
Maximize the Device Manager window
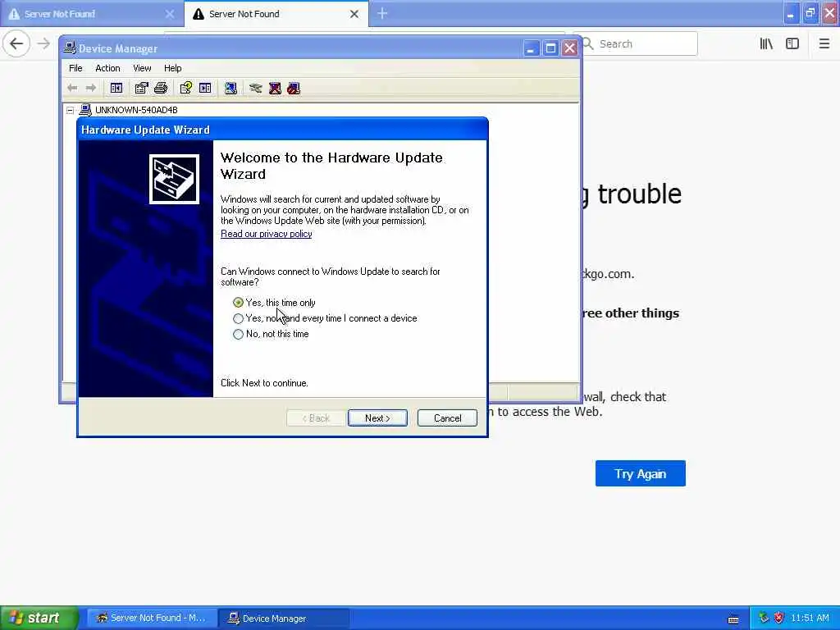point(550,48)
